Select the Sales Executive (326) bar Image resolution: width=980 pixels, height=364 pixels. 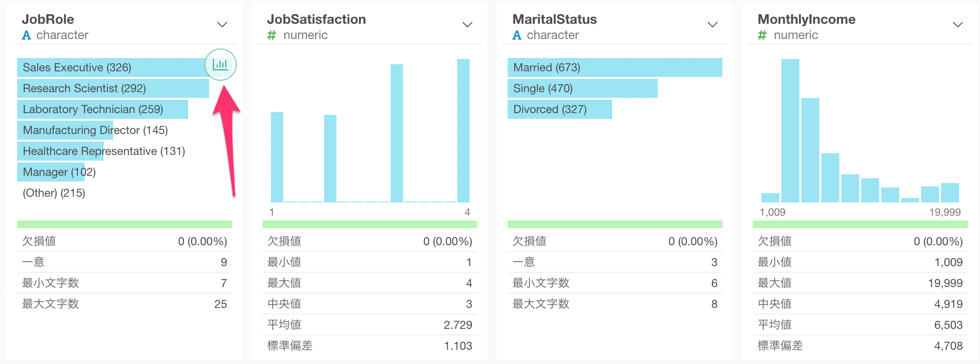pyautogui.click(x=114, y=67)
